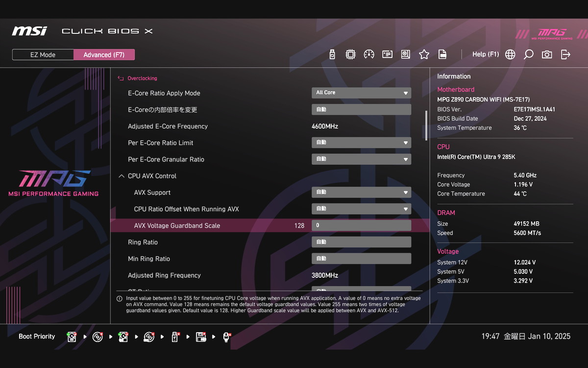Viewport: 588px width, 368px height.
Task: Open Per E-Core Granular Ratio dropdown
Action: coord(361,159)
